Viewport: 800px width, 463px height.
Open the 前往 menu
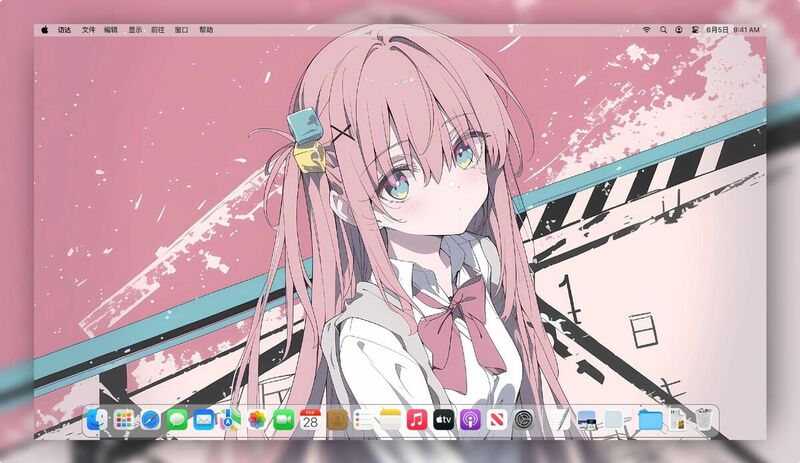pos(158,30)
